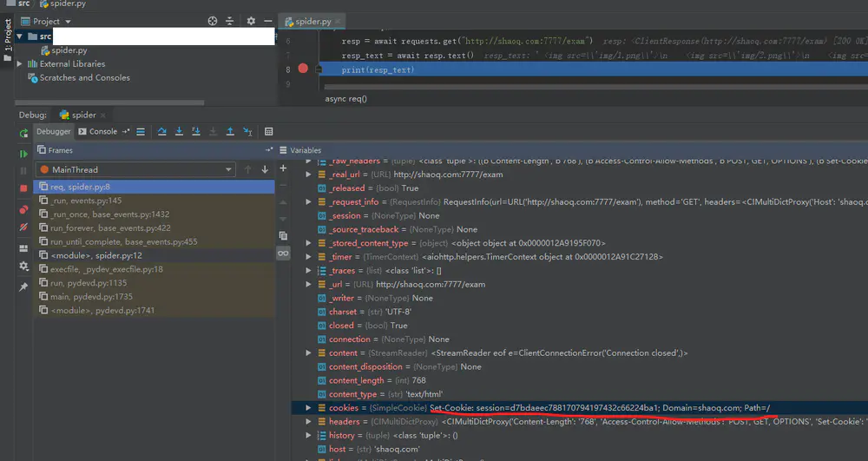This screenshot has width=868, height=461.
Task: Open the MainThread thread dropdown
Action: [x=135, y=169]
